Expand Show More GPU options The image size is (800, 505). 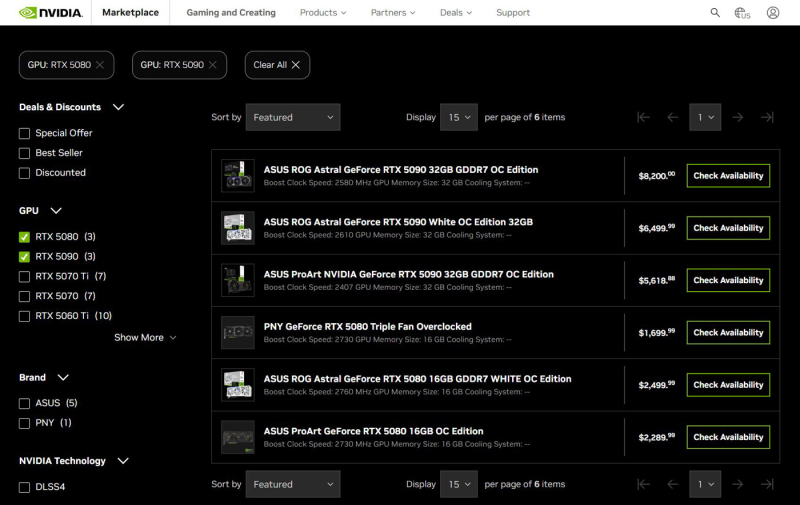point(145,338)
